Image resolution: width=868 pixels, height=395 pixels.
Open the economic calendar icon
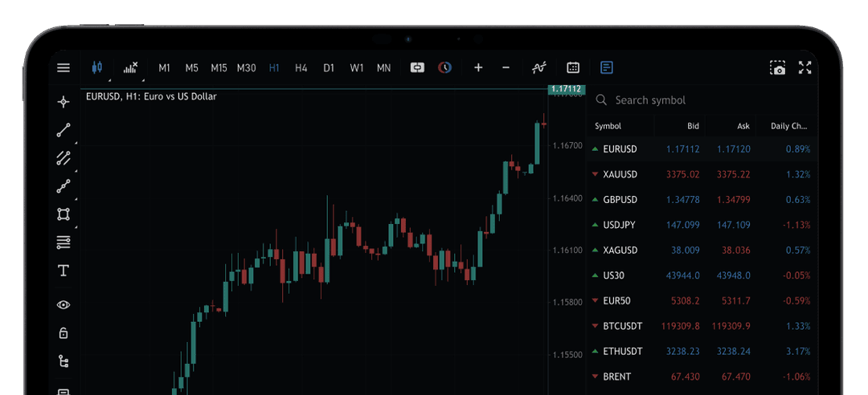click(x=573, y=68)
